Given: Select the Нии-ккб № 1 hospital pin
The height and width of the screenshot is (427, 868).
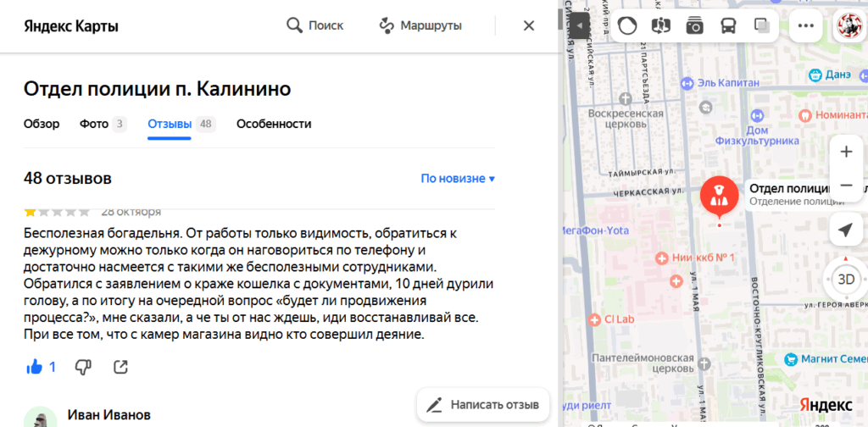Looking at the screenshot, I should coord(661,258).
